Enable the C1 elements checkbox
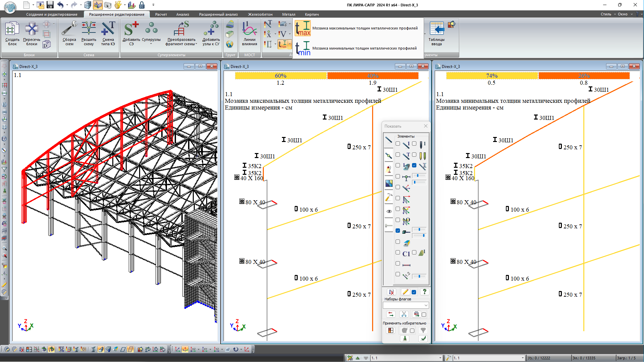This screenshot has width=644, height=362. point(398,252)
